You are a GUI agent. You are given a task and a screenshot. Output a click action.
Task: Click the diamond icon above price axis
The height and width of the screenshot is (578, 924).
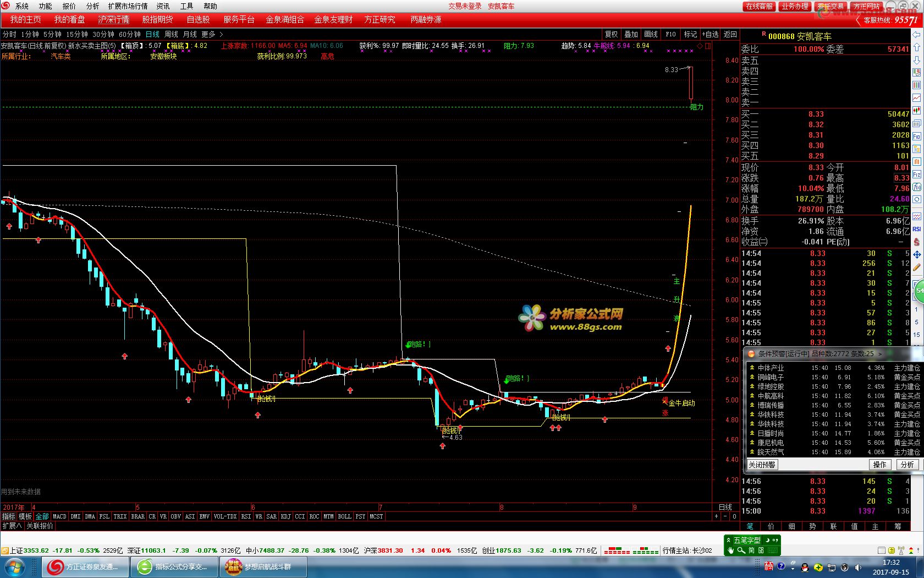point(700,46)
